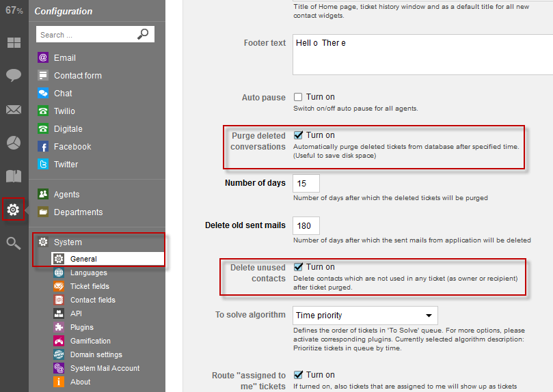Viewport: 553px width, 392px height.
Task: Open the knowledge base book icon
Action: 14,176
